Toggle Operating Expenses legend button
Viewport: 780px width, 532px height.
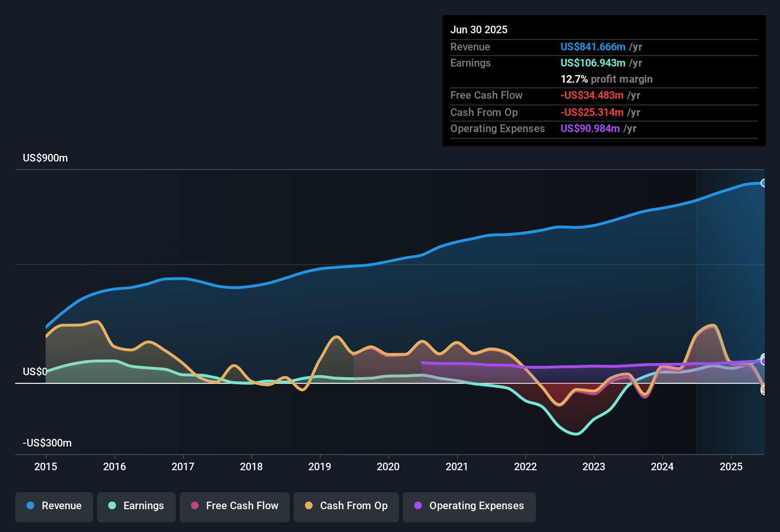click(x=469, y=506)
